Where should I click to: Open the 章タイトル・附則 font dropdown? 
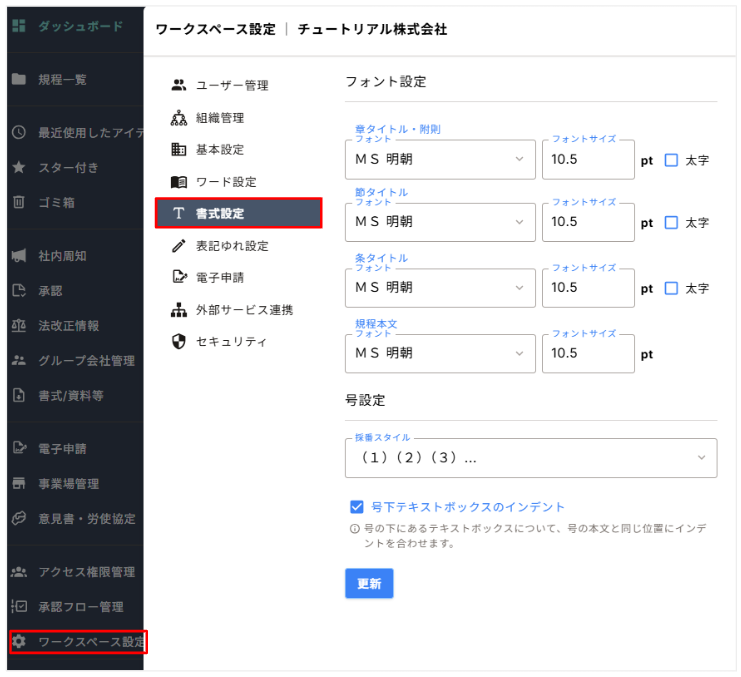click(x=440, y=160)
